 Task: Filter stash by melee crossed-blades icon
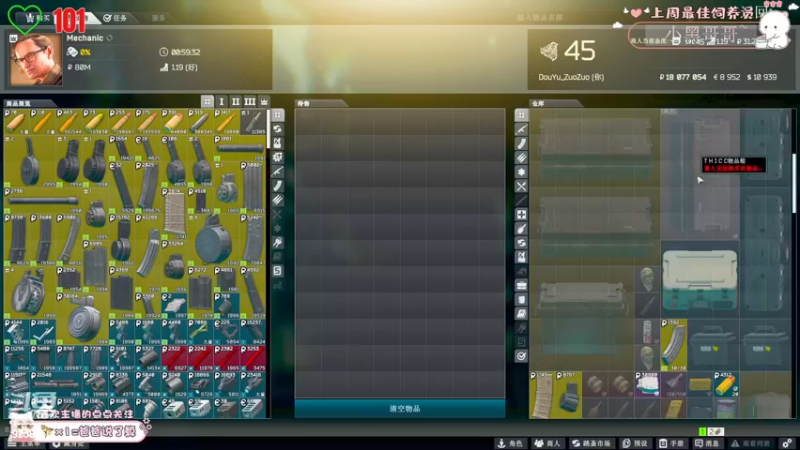click(521, 186)
